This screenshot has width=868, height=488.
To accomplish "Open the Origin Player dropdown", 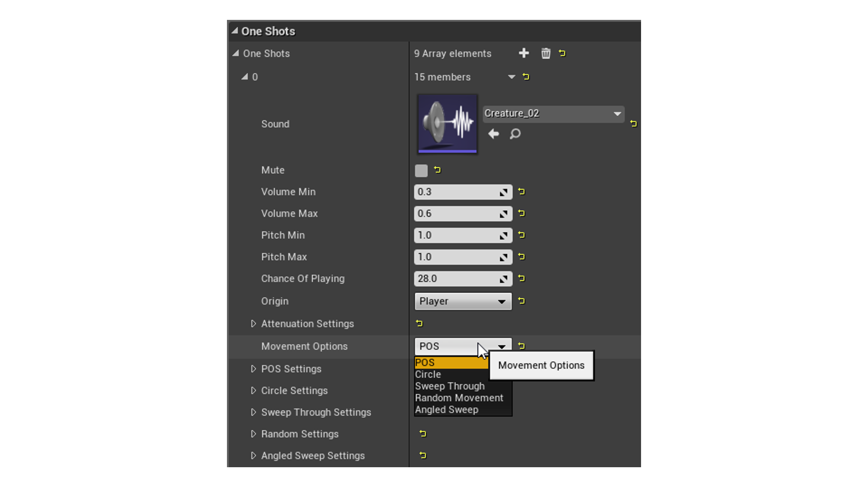I will point(463,301).
